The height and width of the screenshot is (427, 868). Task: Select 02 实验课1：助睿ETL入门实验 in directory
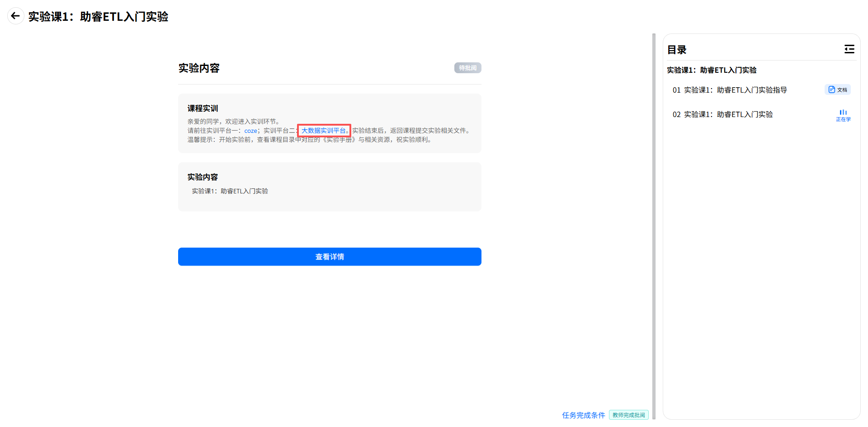click(722, 114)
